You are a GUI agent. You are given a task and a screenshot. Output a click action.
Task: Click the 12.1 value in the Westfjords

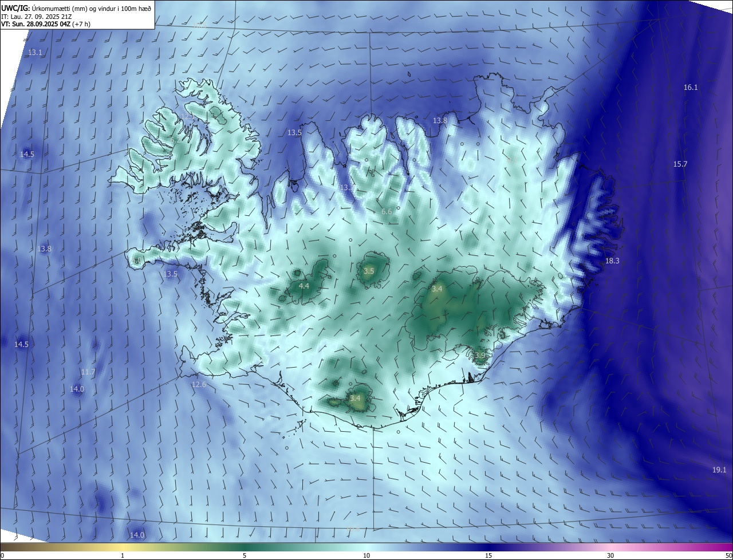(x=188, y=116)
